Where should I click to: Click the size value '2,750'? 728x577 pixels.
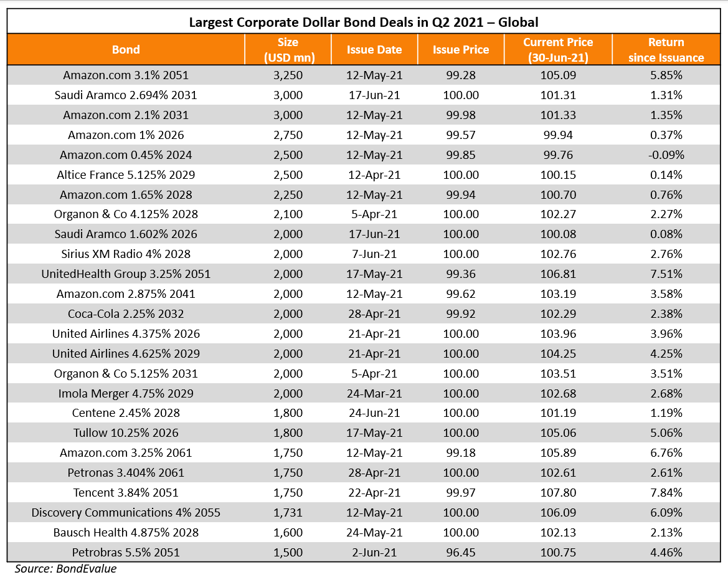pos(288,135)
